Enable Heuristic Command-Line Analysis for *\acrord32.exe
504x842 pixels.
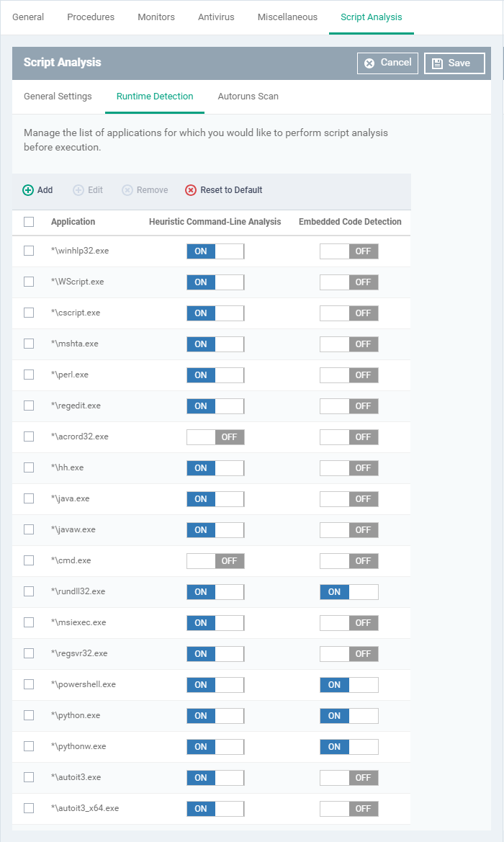pyautogui.click(x=215, y=436)
